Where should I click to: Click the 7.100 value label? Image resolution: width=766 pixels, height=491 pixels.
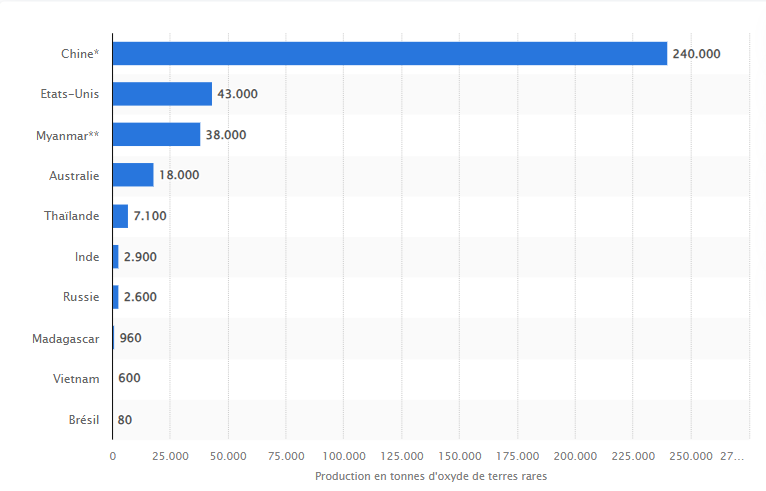(x=150, y=216)
